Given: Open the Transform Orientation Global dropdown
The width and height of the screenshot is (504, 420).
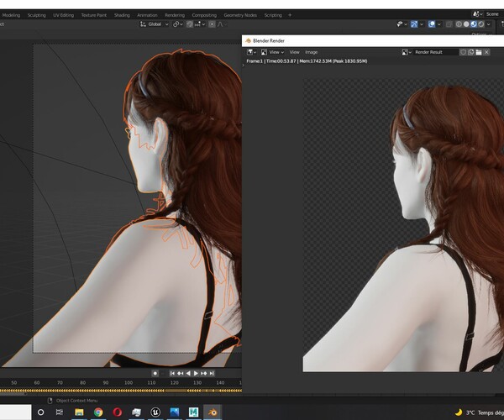Looking at the screenshot, I should click(155, 24).
